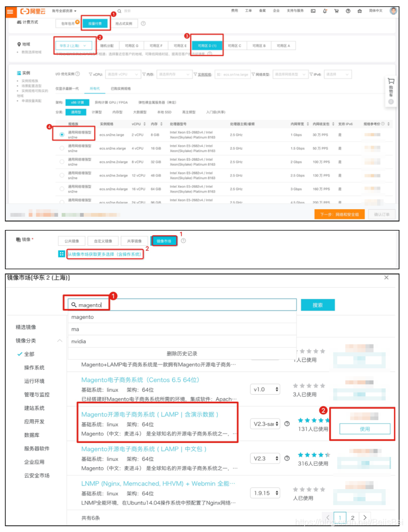Open the IPv6 请选择 dropdown

(x=338, y=74)
